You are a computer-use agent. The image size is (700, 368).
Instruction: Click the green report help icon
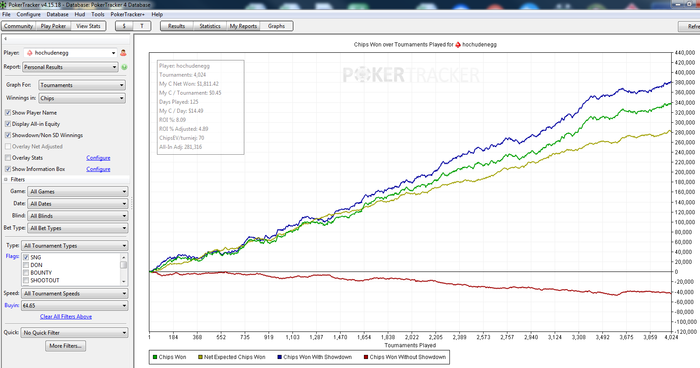(124, 67)
